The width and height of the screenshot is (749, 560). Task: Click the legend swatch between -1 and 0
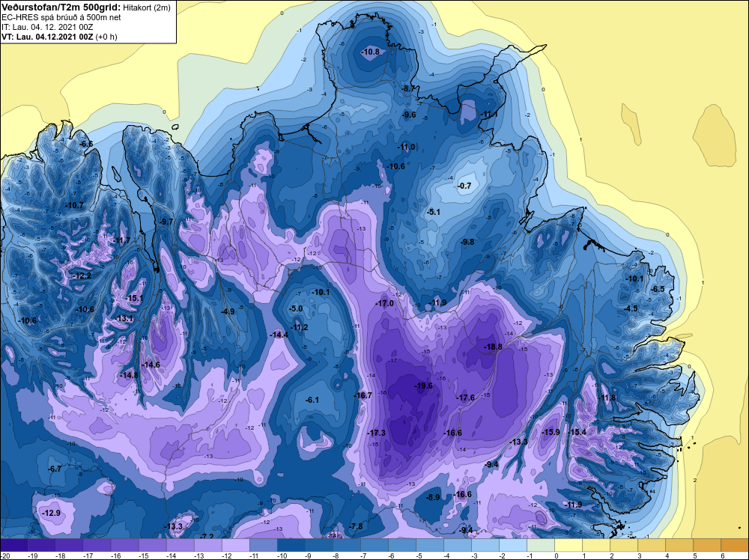click(541, 545)
